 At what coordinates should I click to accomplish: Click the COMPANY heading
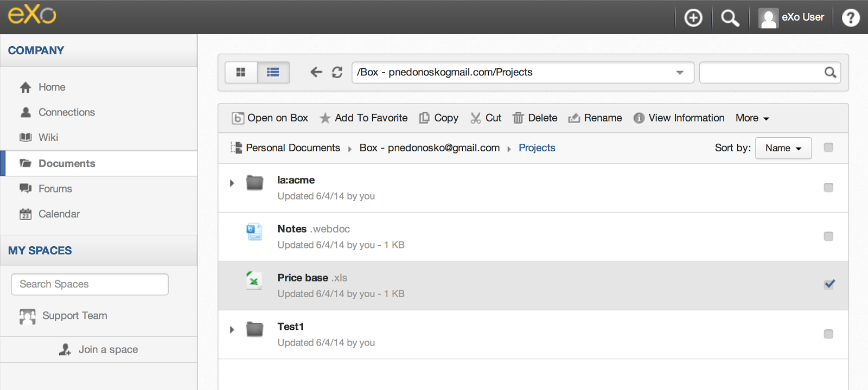[x=36, y=50]
